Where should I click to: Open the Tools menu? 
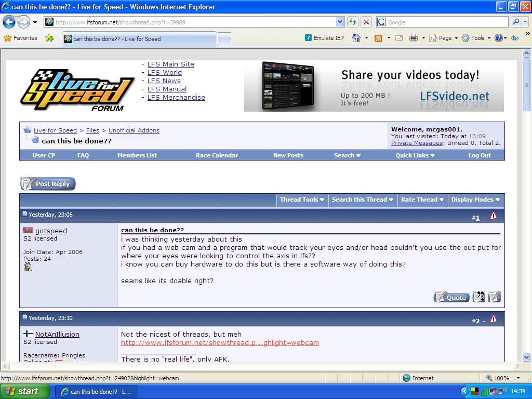coord(476,38)
